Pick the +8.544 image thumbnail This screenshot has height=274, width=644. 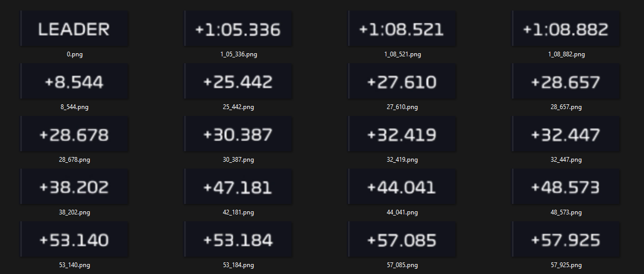pos(74,82)
